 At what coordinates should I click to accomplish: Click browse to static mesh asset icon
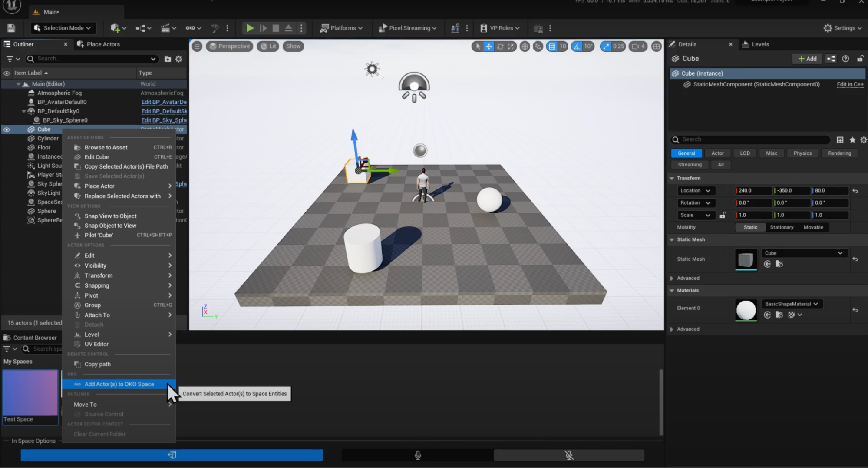779,264
